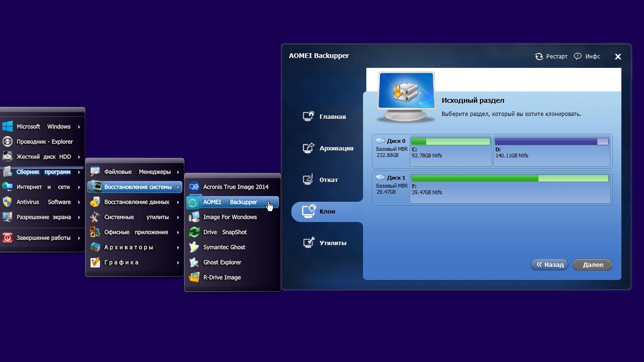Click the '92.78GB Ntfs' label
This screenshot has height=362, width=644.
click(427, 156)
